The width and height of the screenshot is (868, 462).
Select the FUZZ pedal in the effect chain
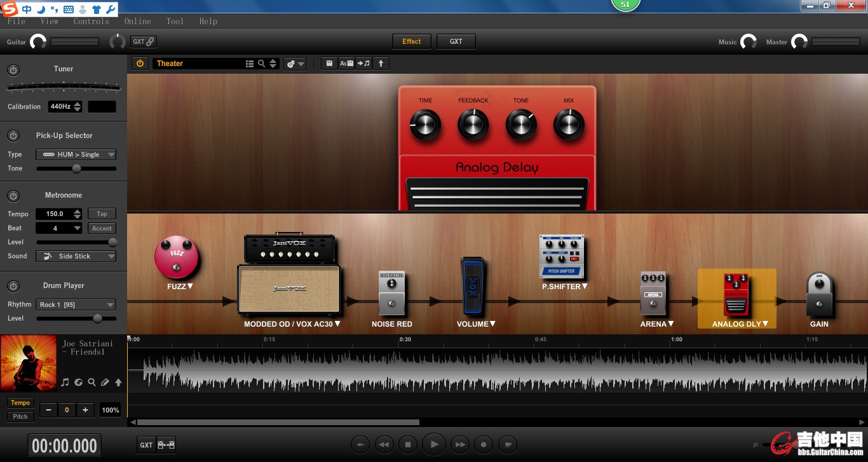[x=177, y=257]
